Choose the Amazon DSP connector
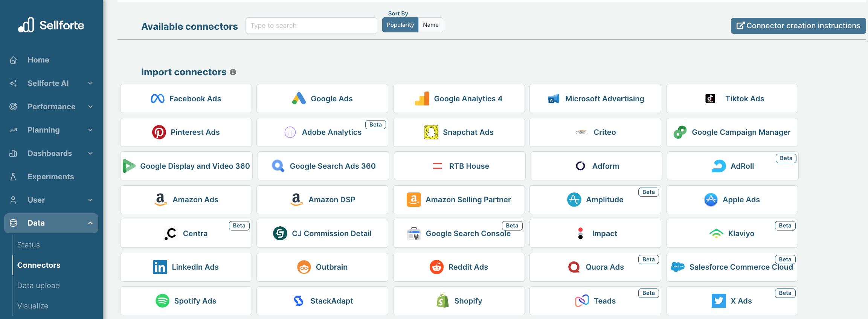Image resolution: width=868 pixels, height=319 pixels. [322, 200]
